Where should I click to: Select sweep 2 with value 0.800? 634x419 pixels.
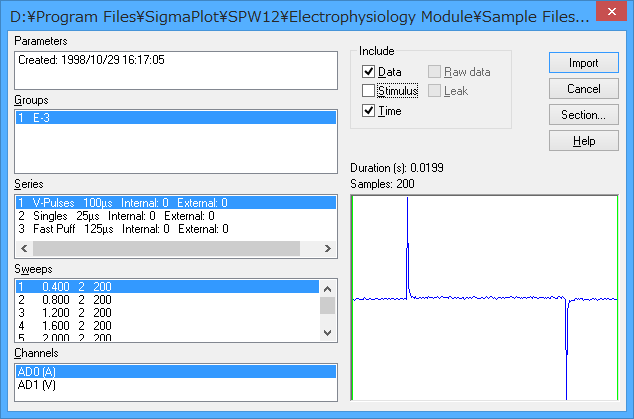pyautogui.click(x=167, y=300)
